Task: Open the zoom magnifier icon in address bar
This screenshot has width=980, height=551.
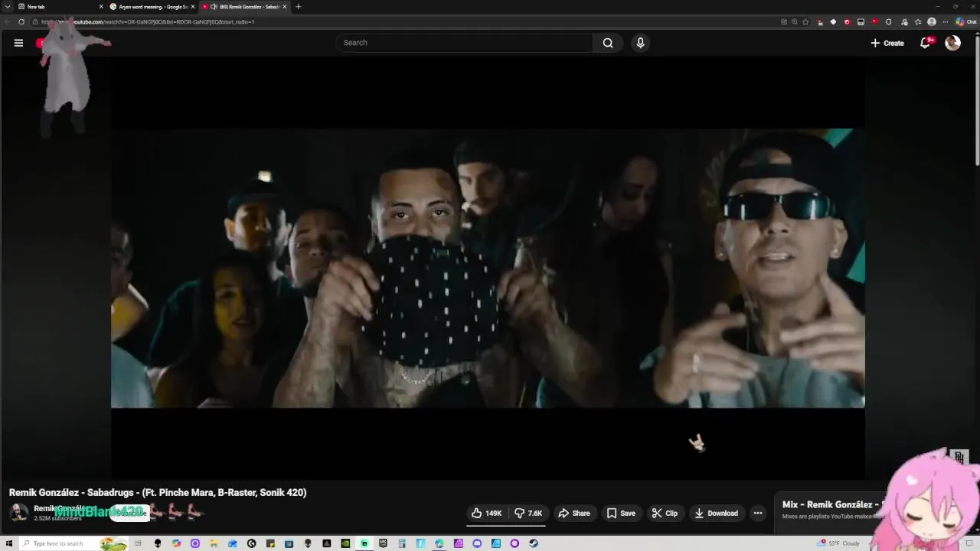Action: [x=795, y=22]
